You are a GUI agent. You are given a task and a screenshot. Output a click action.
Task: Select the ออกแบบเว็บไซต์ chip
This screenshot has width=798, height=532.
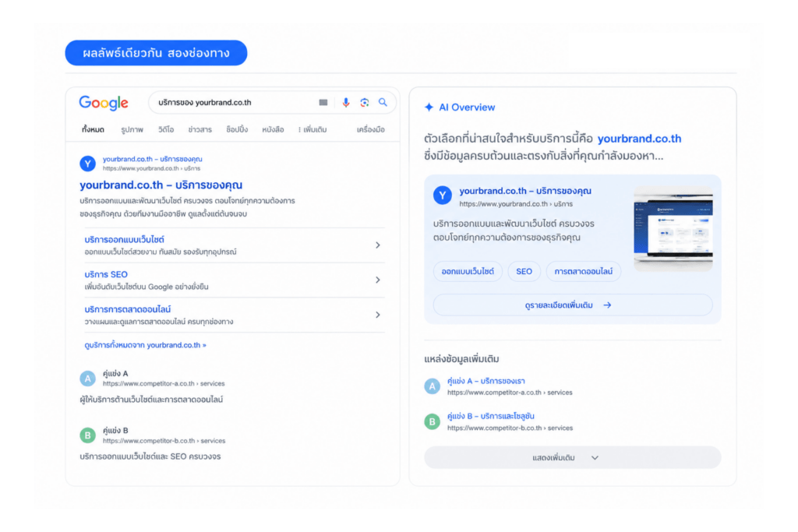(468, 272)
